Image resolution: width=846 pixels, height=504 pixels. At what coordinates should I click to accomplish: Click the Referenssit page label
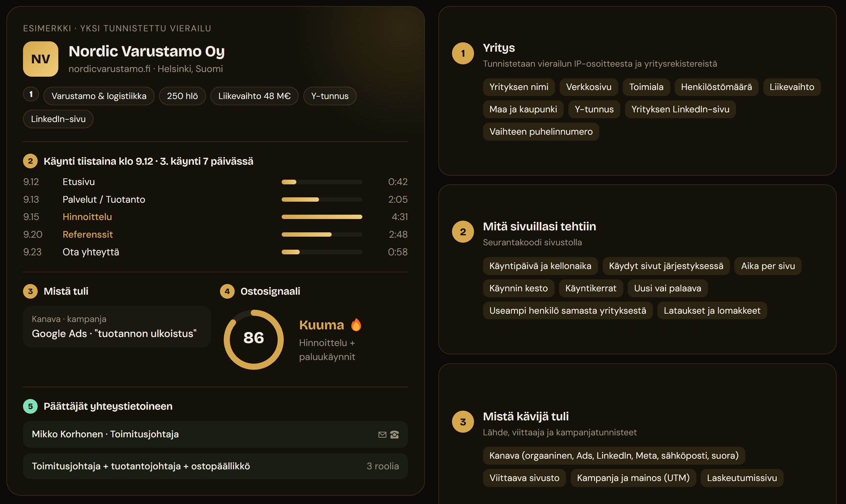(88, 235)
